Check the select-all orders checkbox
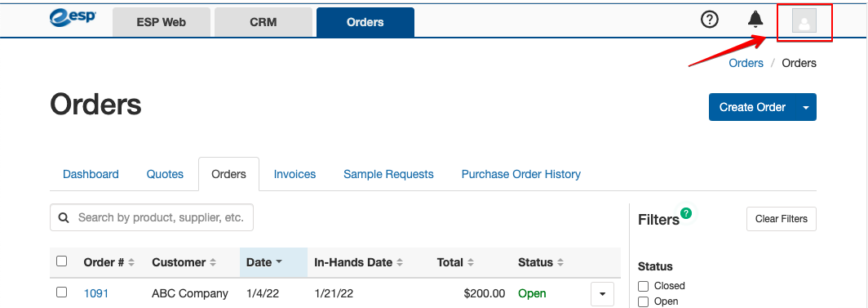Viewport: 868px width, 308px height. [x=62, y=261]
